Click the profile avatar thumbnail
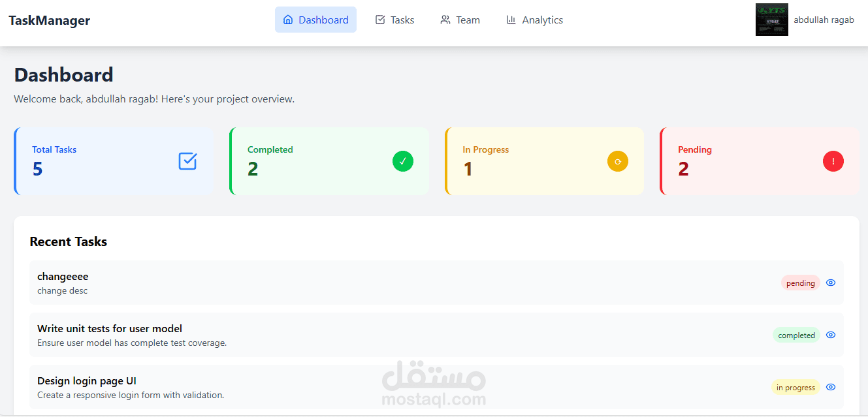Viewport: 868px width, 417px height. point(771,20)
